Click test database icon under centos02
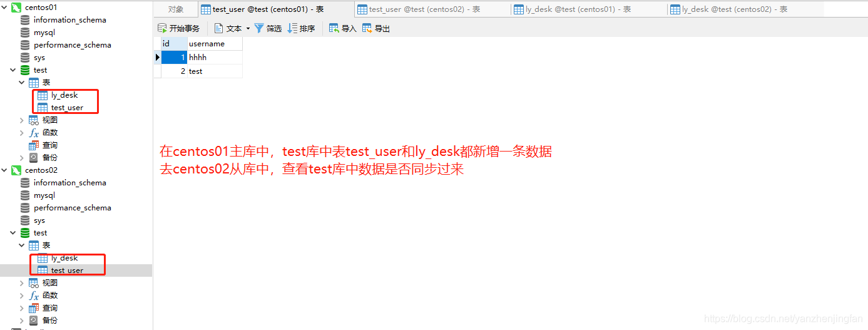 (25, 233)
